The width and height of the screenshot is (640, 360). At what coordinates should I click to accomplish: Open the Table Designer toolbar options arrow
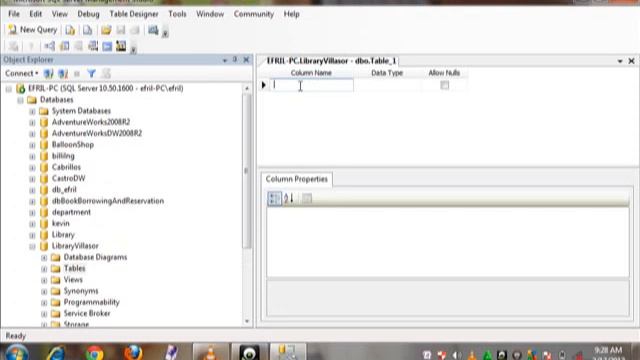tap(133, 50)
